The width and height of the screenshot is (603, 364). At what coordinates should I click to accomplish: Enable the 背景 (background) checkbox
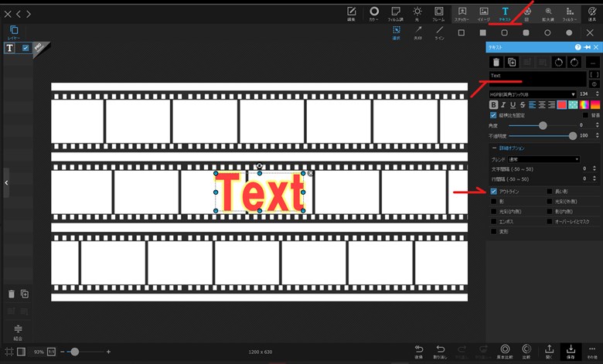585,115
